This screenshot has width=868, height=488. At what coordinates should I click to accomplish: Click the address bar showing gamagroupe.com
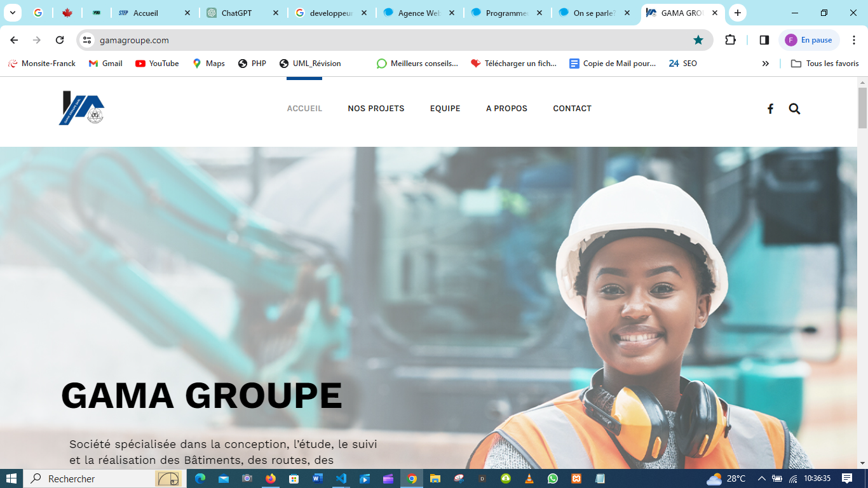pyautogui.click(x=394, y=40)
